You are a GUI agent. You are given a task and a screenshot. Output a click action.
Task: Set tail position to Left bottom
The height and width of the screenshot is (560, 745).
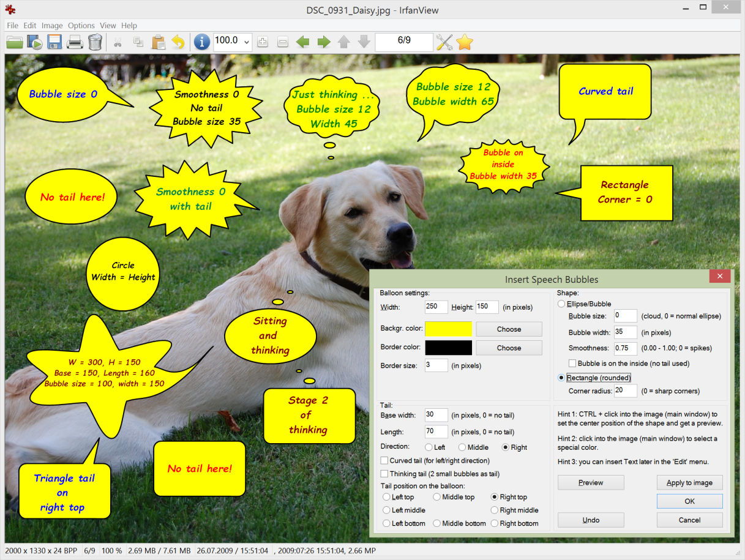click(386, 523)
